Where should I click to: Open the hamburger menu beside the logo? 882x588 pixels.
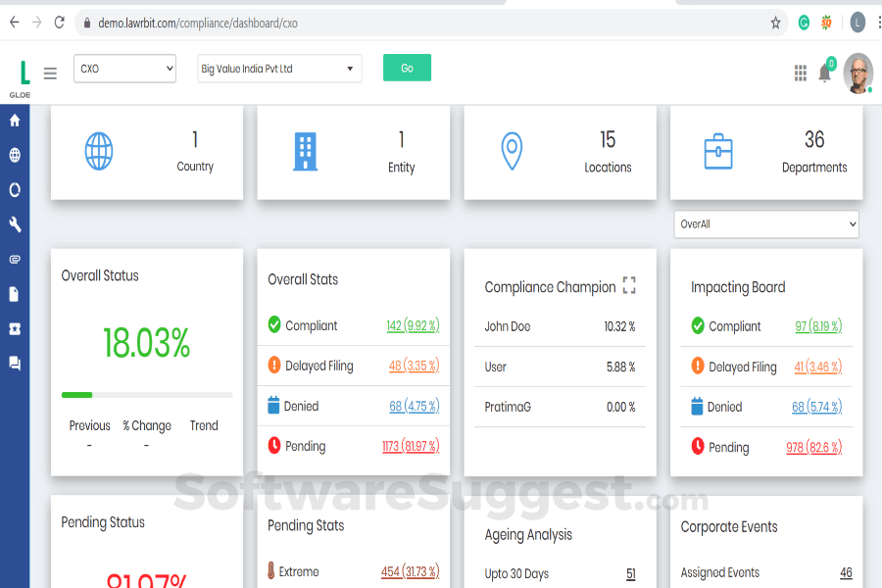pyautogui.click(x=49, y=73)
